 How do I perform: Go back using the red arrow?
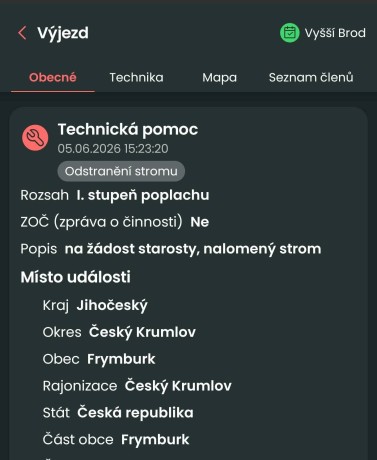(22, 33)
